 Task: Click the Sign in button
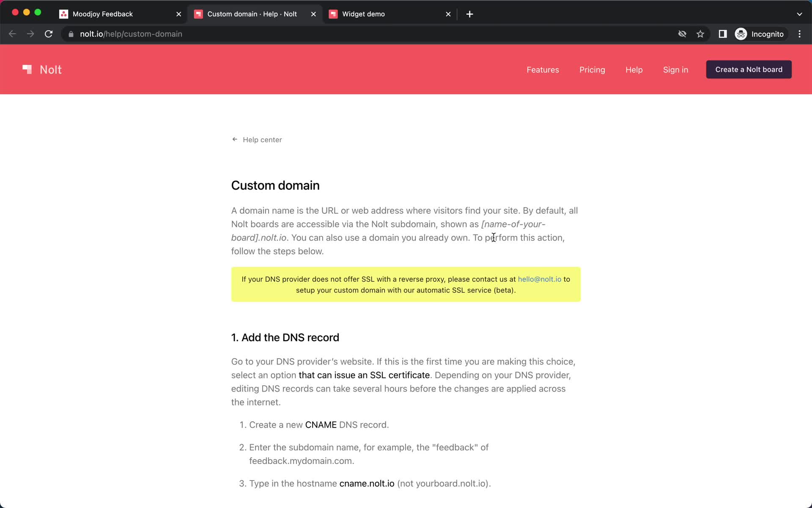[x=676, y=70]
